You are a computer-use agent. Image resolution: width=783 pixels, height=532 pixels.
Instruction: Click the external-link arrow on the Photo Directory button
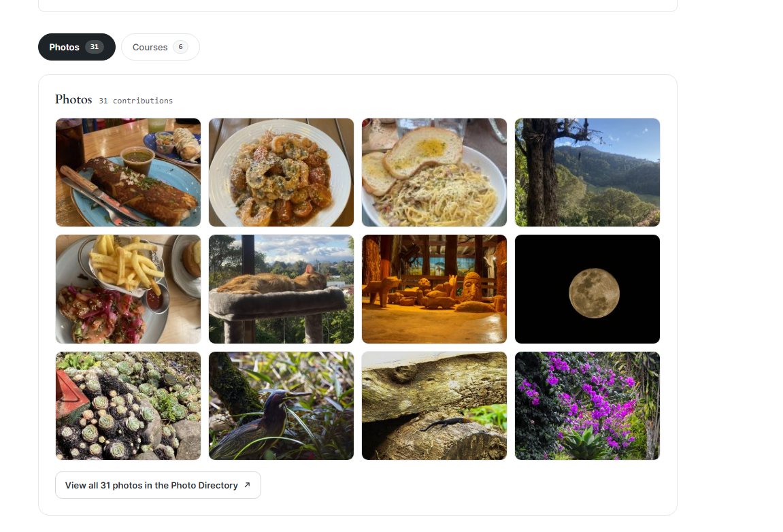pos(247,485)
